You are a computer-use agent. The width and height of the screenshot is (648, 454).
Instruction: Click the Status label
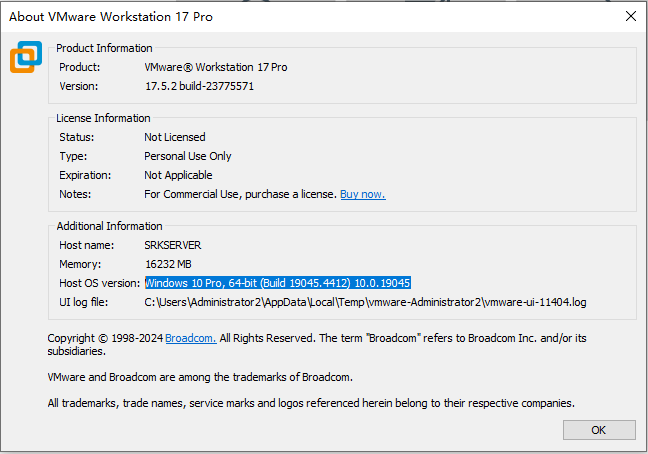(76, 137)
